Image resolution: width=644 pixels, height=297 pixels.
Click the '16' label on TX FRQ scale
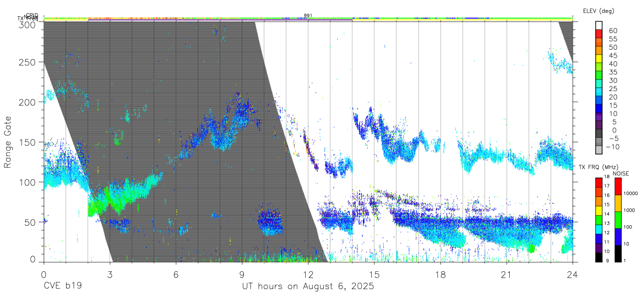click(607, 195)
